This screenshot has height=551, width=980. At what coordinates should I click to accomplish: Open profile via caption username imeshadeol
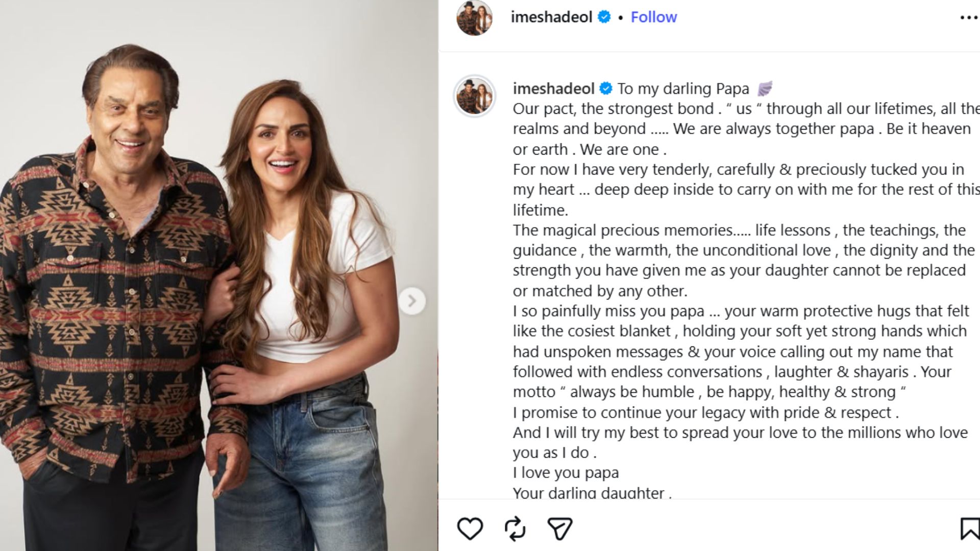pyautogui.click(x=553, y=89)
